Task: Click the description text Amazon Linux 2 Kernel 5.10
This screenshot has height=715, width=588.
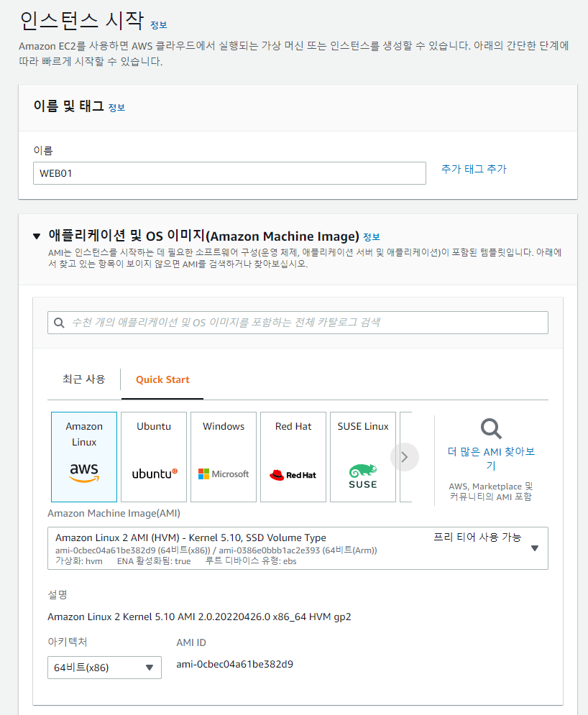Action: (x=199, y=617)
